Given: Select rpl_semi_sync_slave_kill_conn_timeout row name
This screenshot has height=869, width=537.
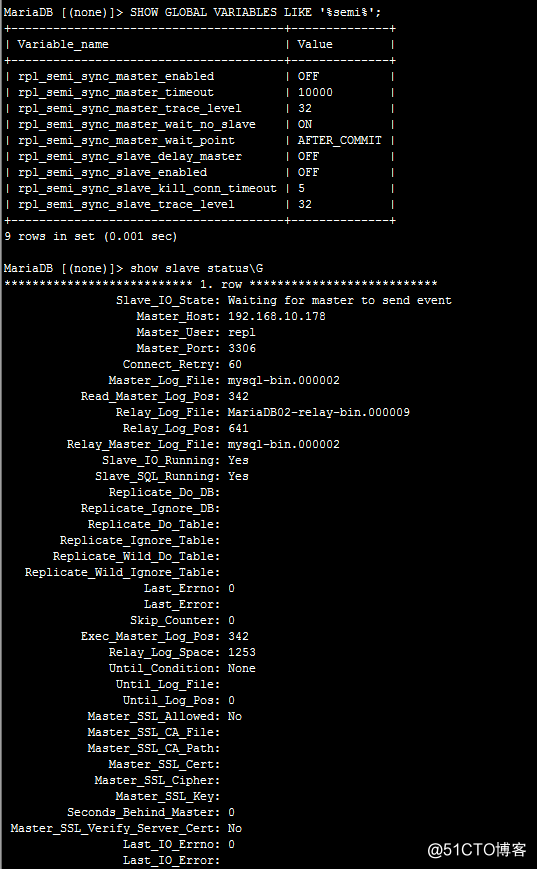Looking at the screenshot, I should pos(147,188).
